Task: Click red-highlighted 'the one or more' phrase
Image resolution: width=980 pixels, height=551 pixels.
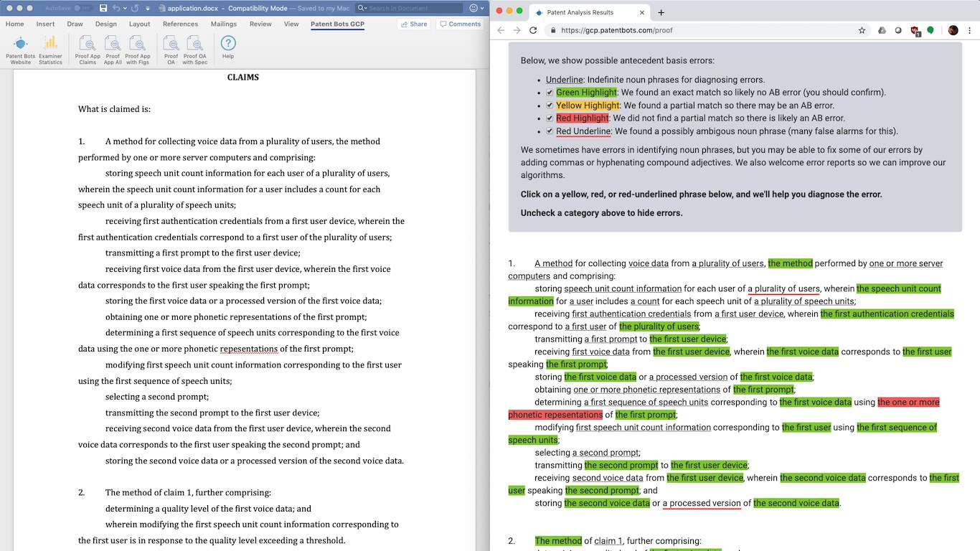Action: coord(908,402)
